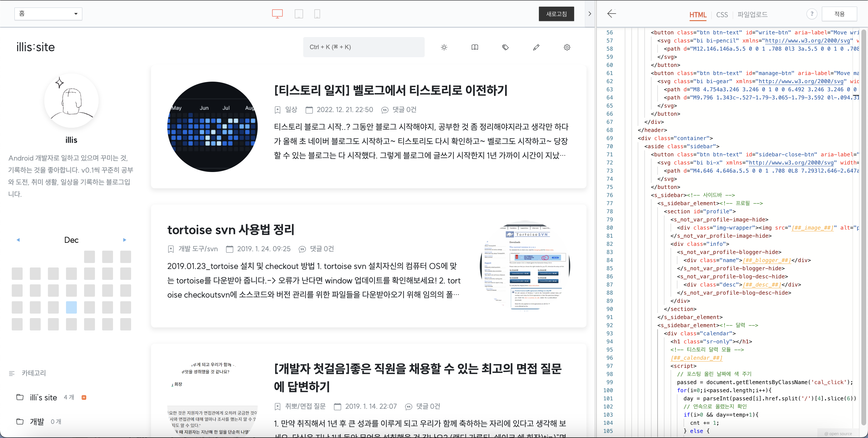
Task: Click inside the Ctrl+K search field
Action: [x=363, y=47]
